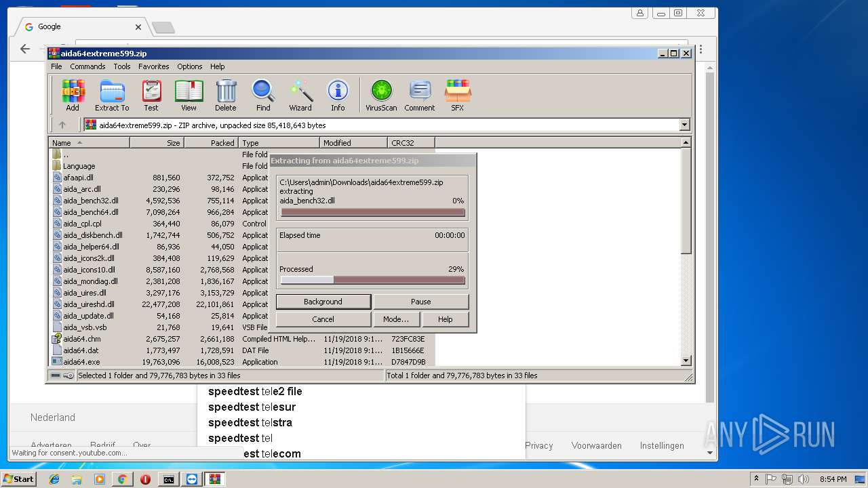Open Opera from the taskbar
The image size is (868, 488).
[x=145, y=479]
